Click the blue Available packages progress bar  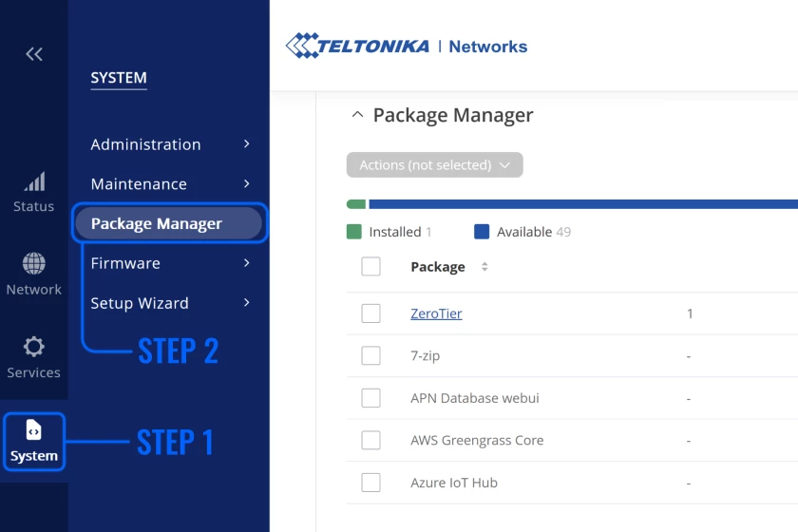click(581, 204)
